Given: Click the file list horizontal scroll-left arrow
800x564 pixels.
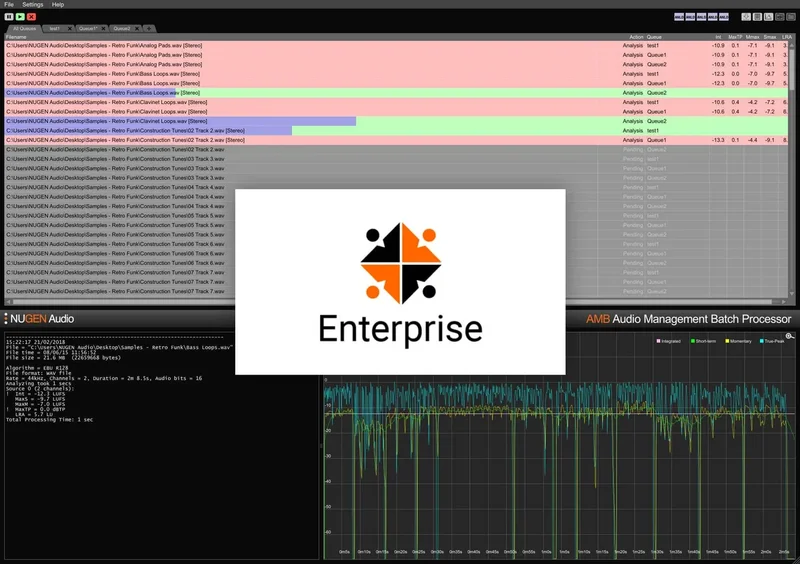Looking at the screenshot, I should 8,302.
